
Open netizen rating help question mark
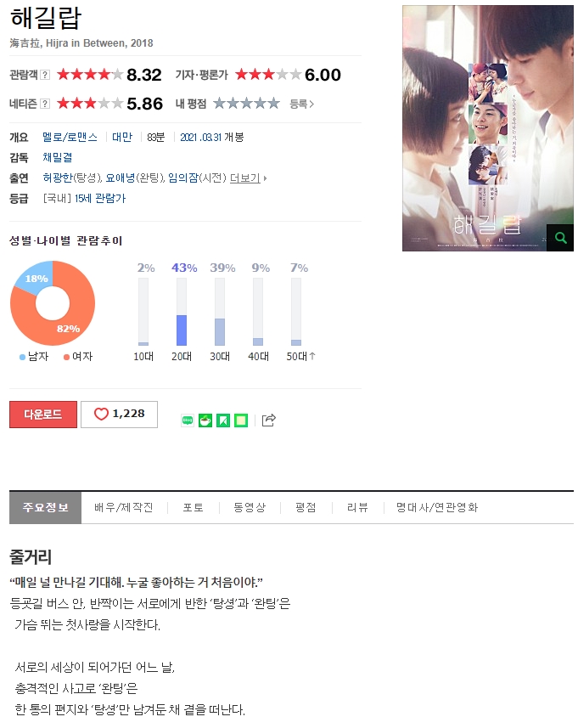click(x=45, y=104)
